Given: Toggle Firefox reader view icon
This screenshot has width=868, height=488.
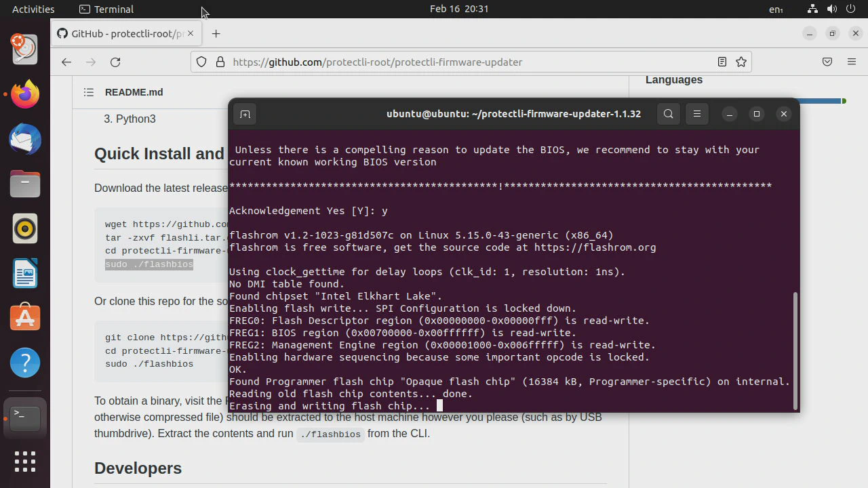Looking at the screenshot, I should click(x=722, y=62).
